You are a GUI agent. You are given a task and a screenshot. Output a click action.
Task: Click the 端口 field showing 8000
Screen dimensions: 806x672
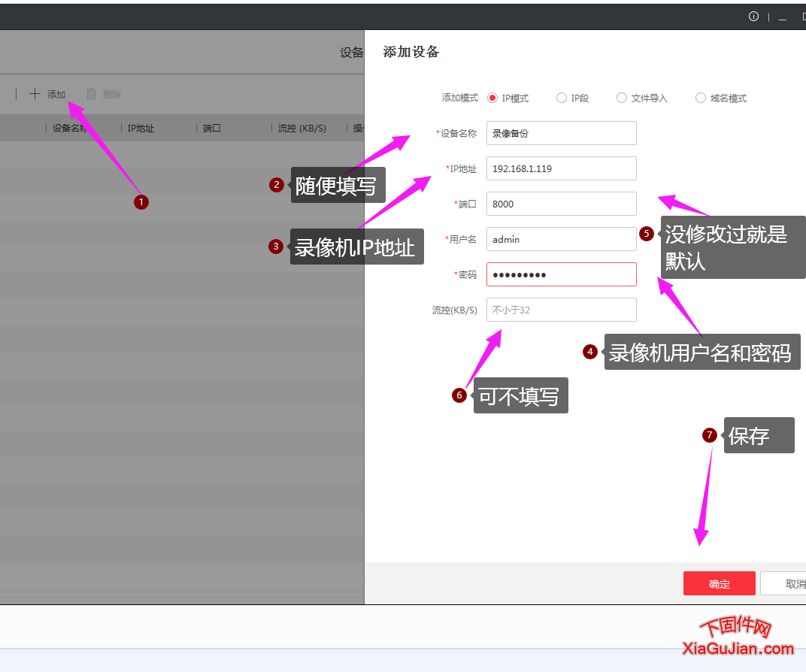(x=562, y=204)
